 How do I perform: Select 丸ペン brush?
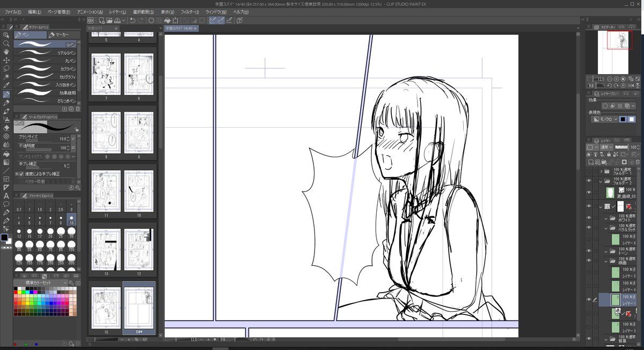(x=46, y=61)
